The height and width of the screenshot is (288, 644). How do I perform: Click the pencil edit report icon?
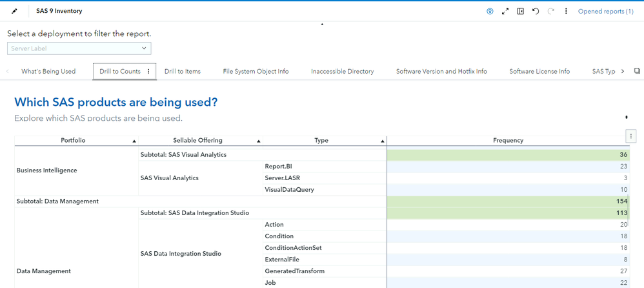tap(15, 11)
